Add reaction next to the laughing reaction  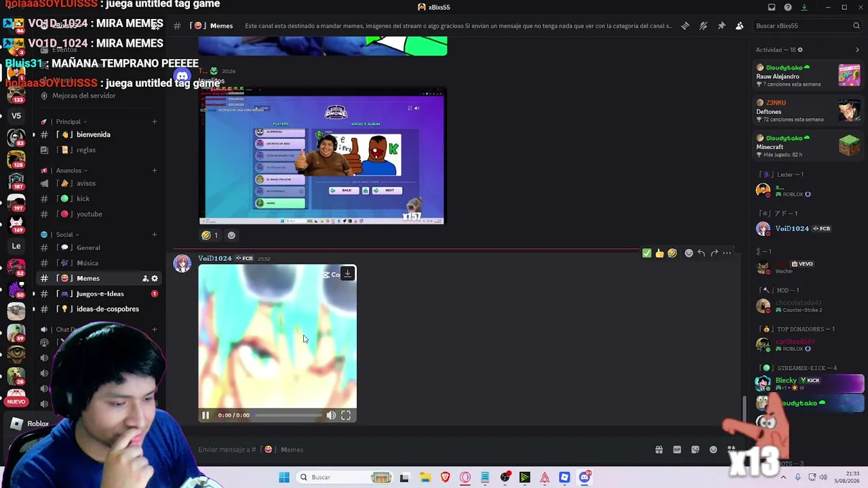[231, 235]
